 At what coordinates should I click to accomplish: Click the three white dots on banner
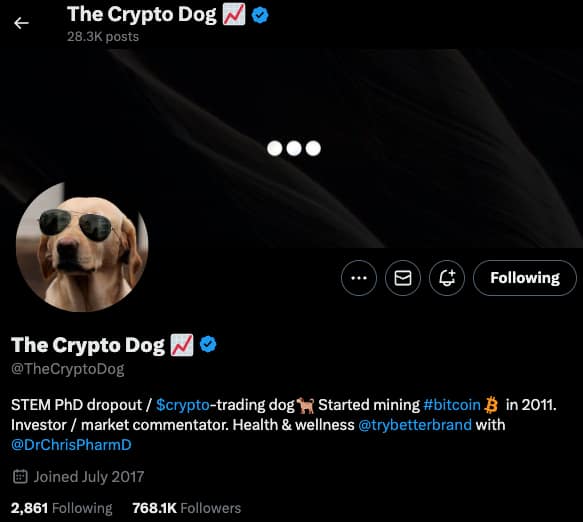click(294, 148)
